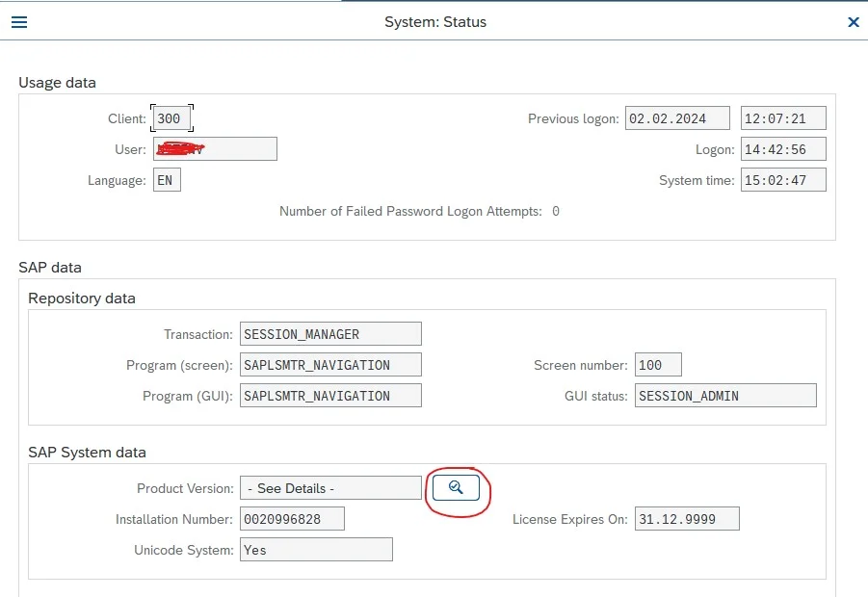
Task: Click the System time: label
Action: [697, 180]
